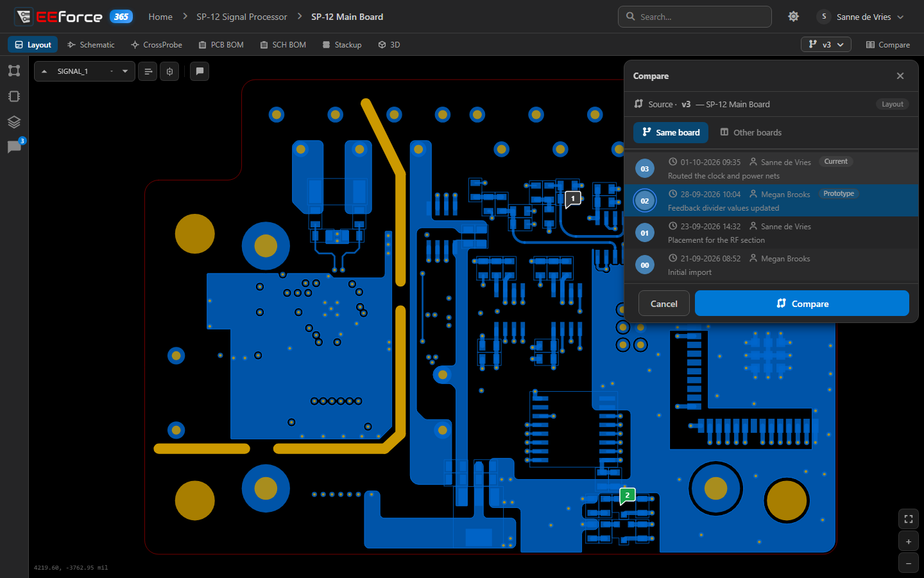
Task: Open comments panel with 3 badge
Action: tap(14, 147)
